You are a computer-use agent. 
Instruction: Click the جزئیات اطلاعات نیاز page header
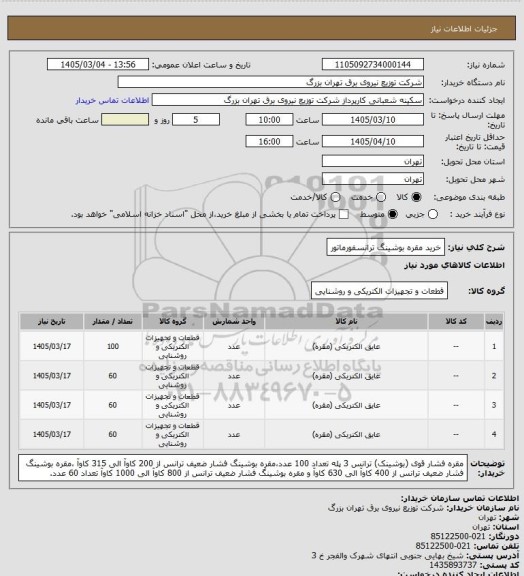464,29
